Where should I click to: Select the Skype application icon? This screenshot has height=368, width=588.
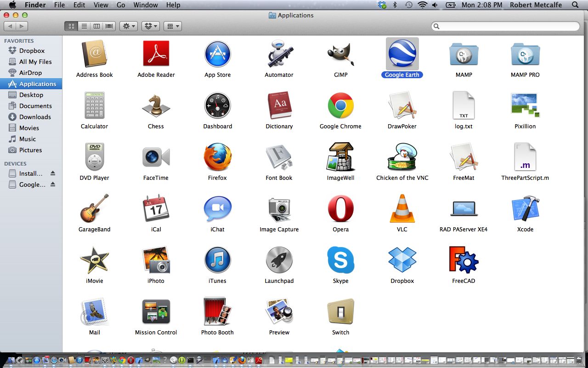[340, 261]
